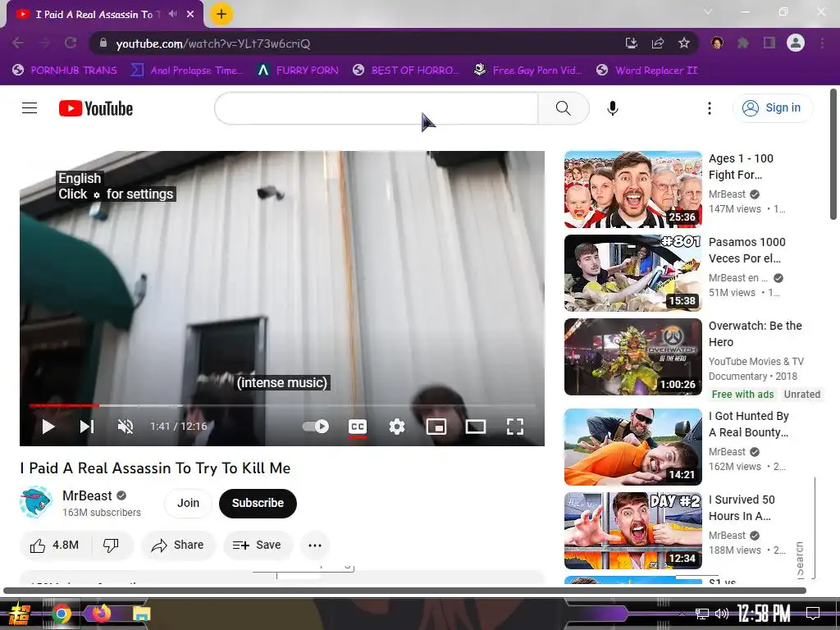The image size is (840, 630).
Task: Open MrBeast channel name link
Action: point(87,495)
